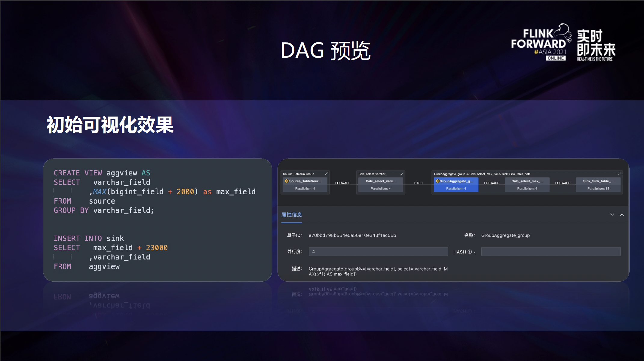Screen dimensions: 644x361
Task: Click the heading 初始可视化效果
Action: click(110, 125)
